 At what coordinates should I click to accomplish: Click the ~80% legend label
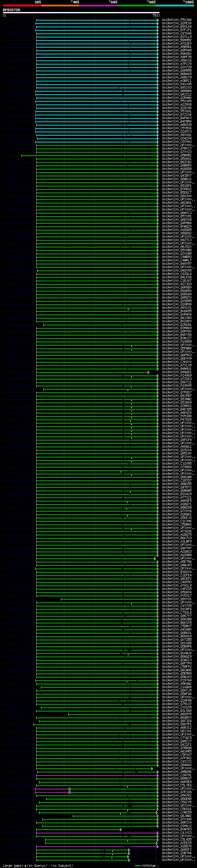click(151, 2)
